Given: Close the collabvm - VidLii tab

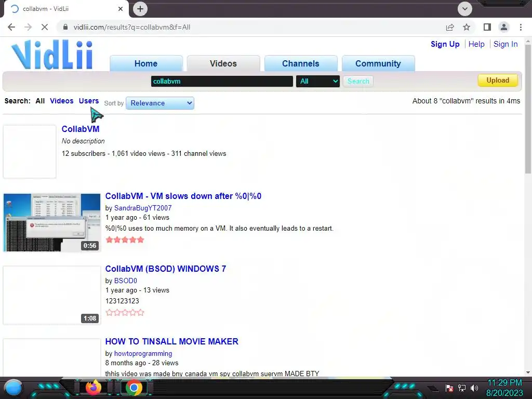Looking at the screenshot, I should pyautogui.click(x=121, y=9).
